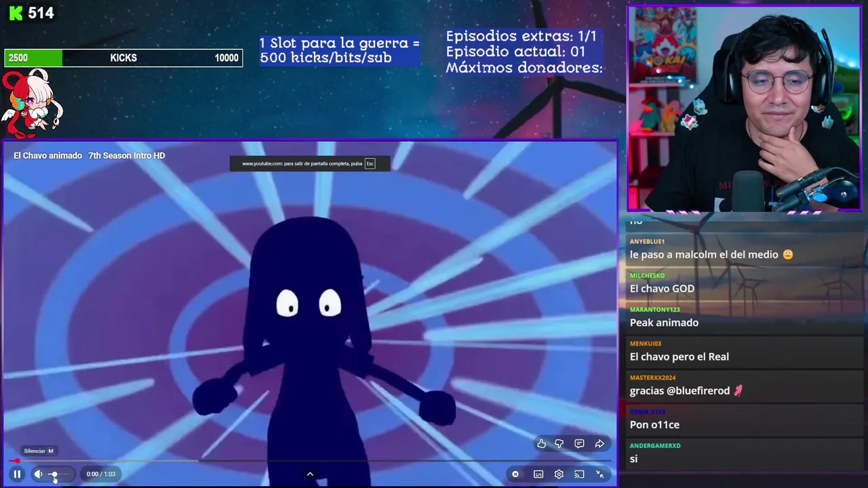Click 'le paso a malcolm' chat message
The width and height of the screenshot is (868, 488).
point(711,255)
